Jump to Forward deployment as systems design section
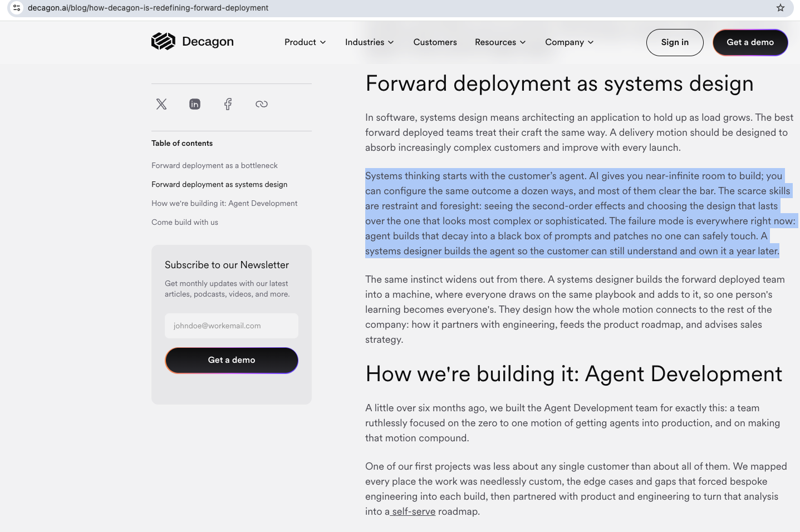This screenshot has height=532, width=800. coord(219,184)
